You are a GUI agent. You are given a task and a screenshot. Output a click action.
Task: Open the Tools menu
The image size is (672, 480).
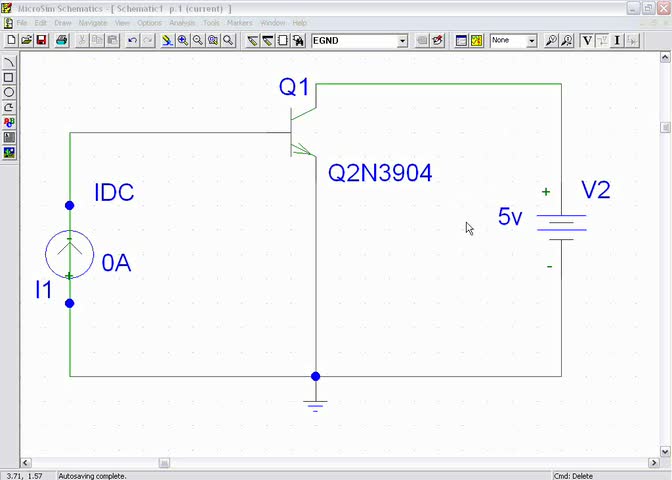(x=211, y=23)
